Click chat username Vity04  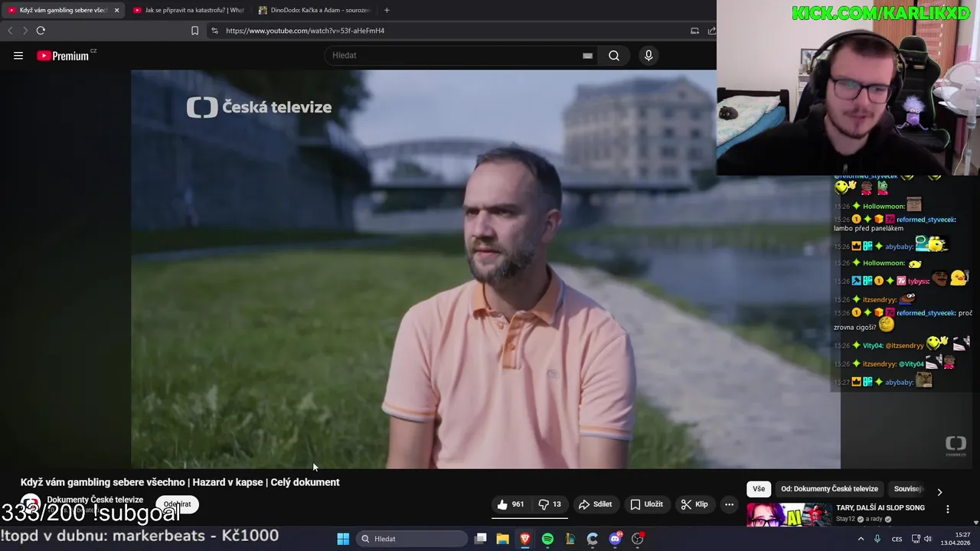[x=873, y=345]
